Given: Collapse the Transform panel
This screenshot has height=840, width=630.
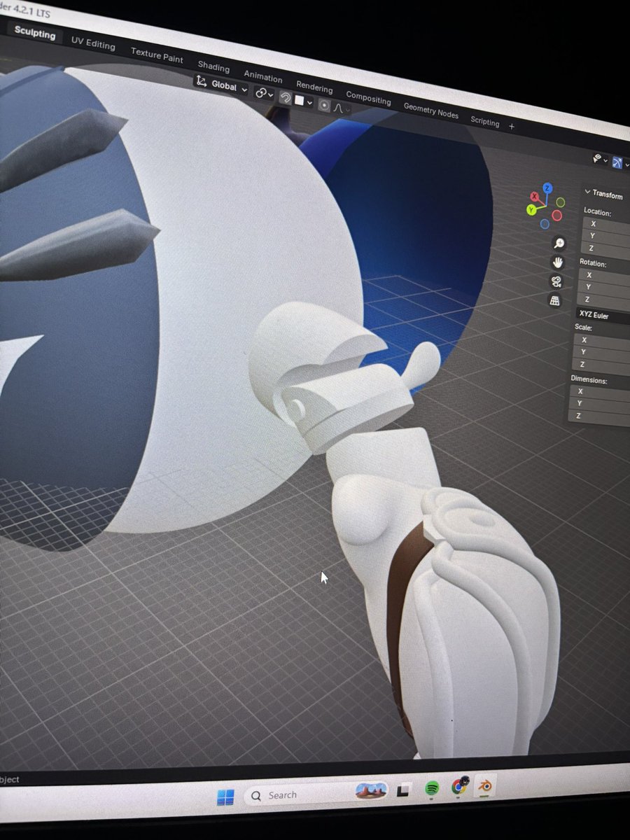Looking at the screenshot, I should click(603, 193).
